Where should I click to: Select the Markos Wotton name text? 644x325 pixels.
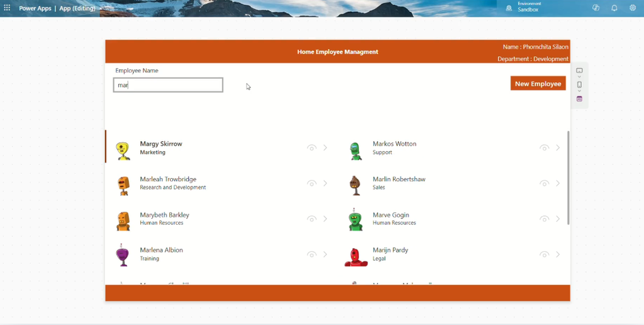coord(394,144)
